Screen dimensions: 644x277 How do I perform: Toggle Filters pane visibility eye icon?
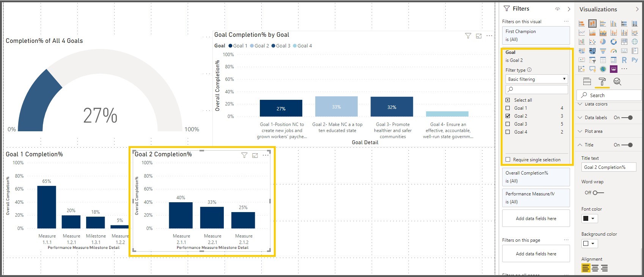click(558, 9)
